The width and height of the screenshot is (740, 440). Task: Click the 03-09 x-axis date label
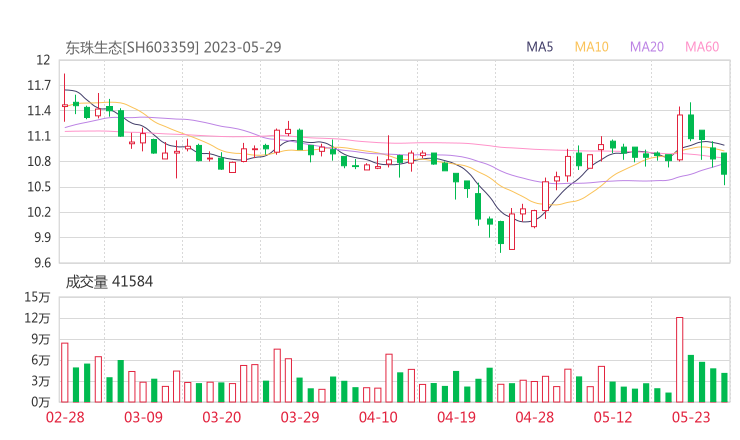tap(144, 417)
